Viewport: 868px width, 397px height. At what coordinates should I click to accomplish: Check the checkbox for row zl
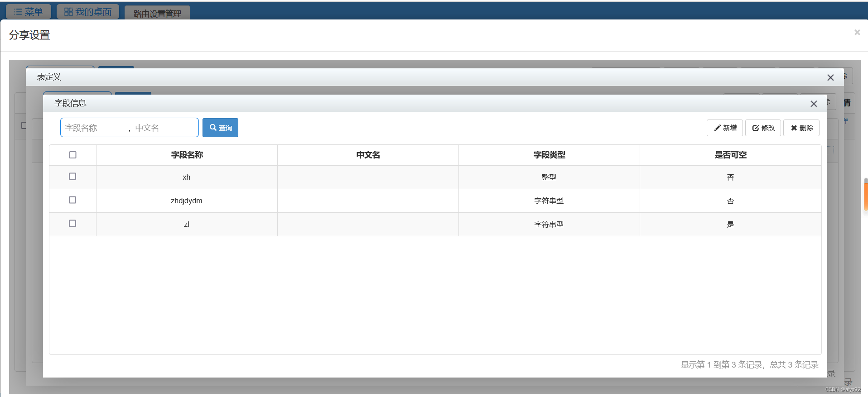pos(72,224)
